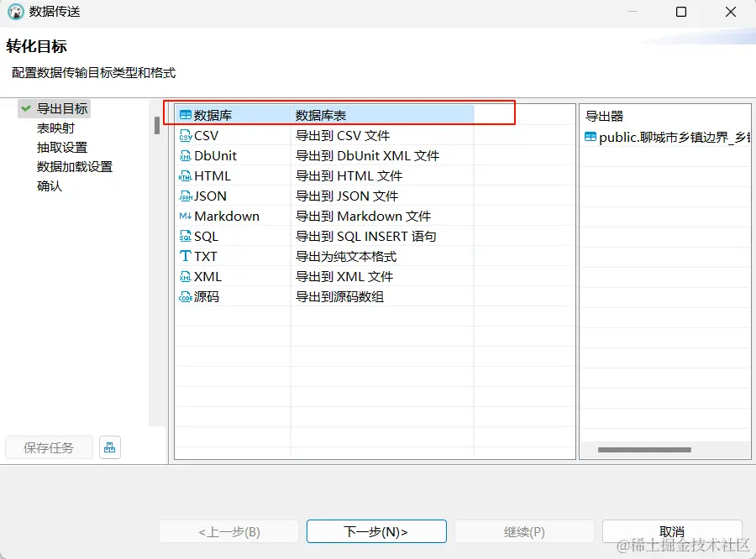The width and height of the screenshot is (756, 559).
Task: Go to the 表映射 step
Action: tap(56, 128)
